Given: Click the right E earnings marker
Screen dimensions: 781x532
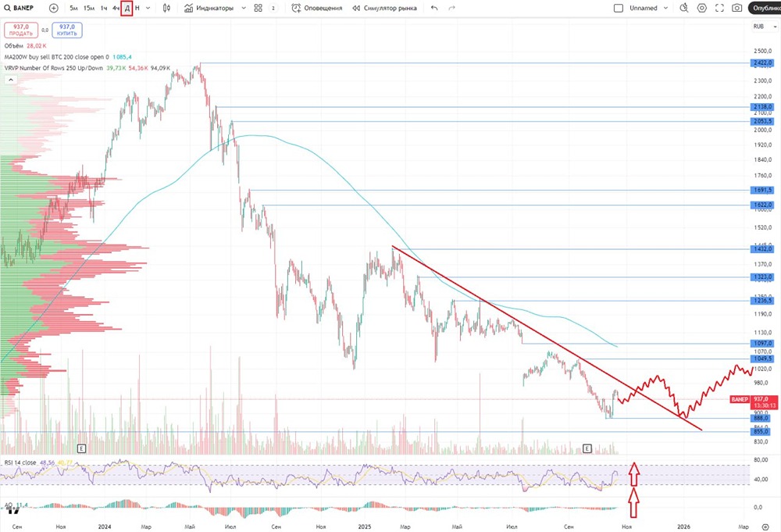Looking at the screenshot, I should [x=587, y=449].
